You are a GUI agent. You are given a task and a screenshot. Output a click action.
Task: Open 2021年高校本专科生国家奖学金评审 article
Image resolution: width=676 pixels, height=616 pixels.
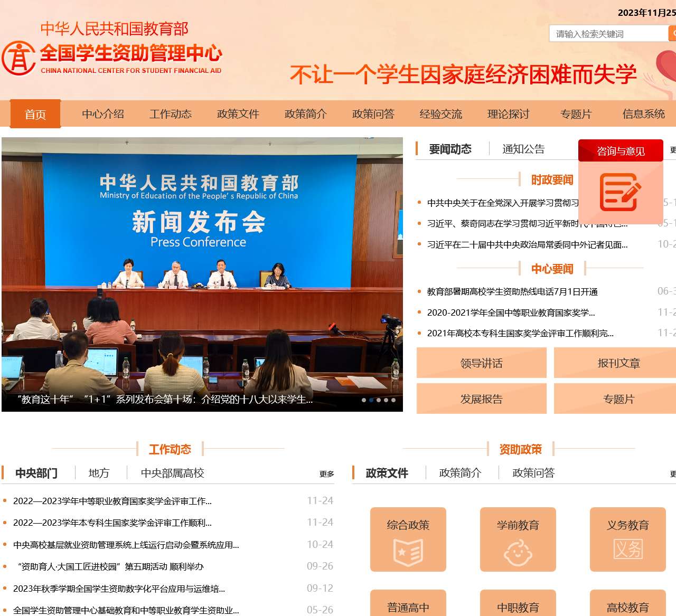[520, 333]
